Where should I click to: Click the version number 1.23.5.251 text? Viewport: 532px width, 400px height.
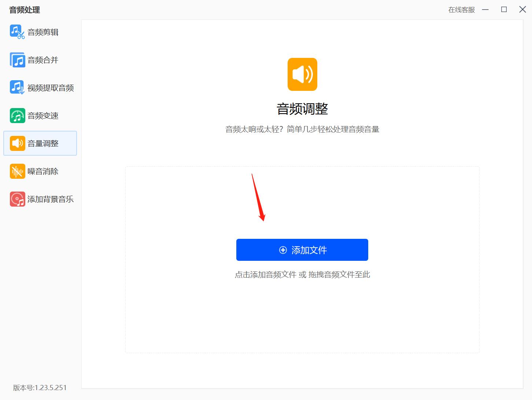tap(38, 388)
